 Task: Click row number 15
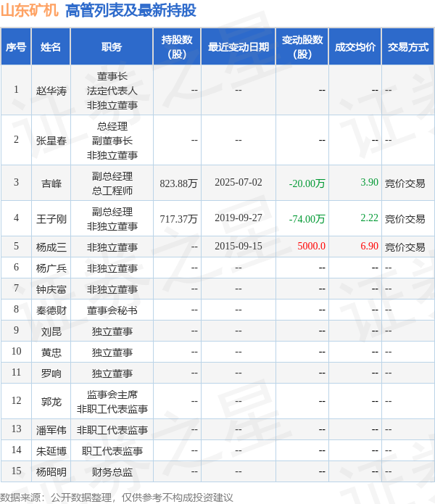click(x=17, y=471)
